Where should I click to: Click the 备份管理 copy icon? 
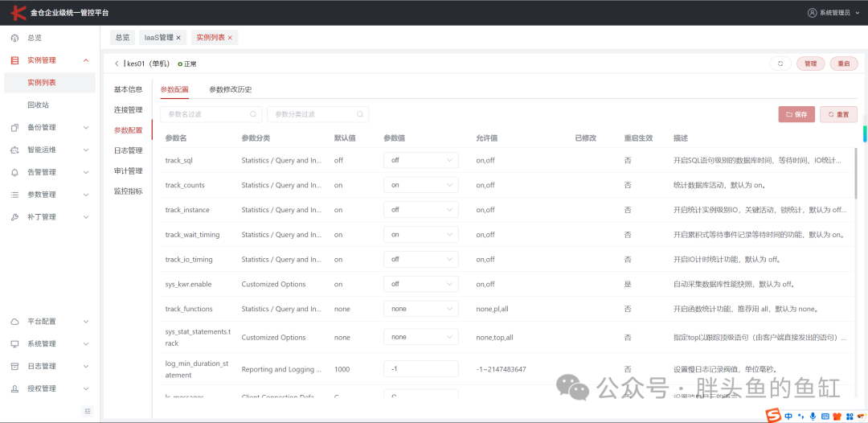15,127
